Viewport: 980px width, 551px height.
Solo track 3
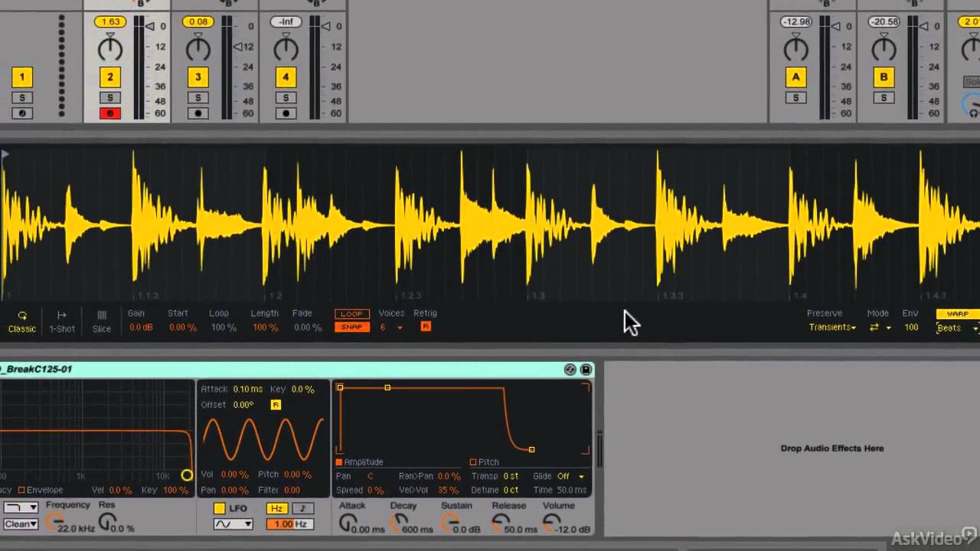(198, 98)
